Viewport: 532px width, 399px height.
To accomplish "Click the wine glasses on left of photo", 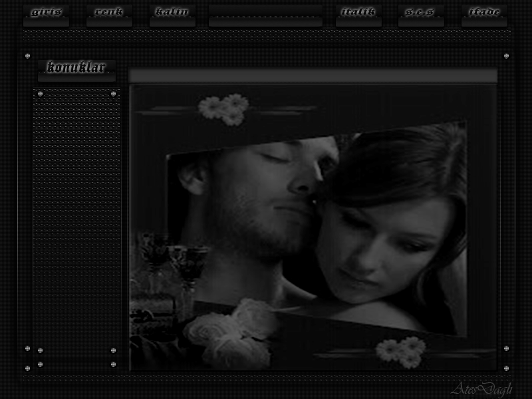I will pyautogui.click(x=173, y=256).
